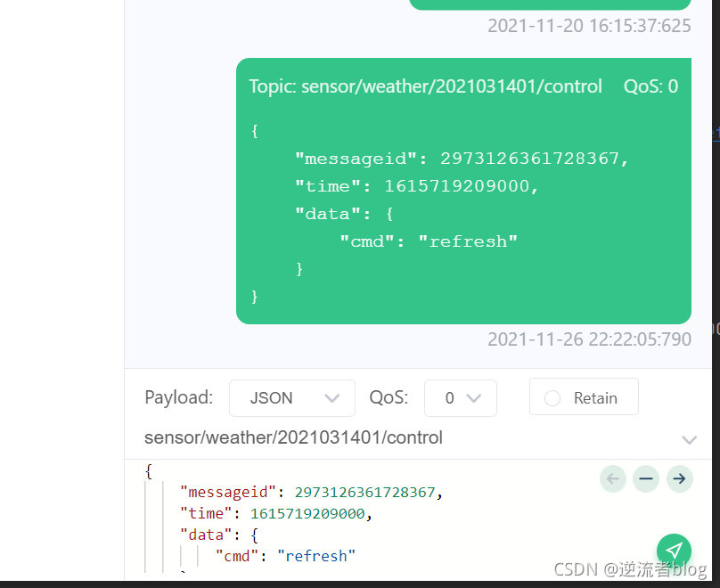This screenshot has width=720, height=588.
Task: Click the 22:22:05:790 message timestamp
Action: click(589, 339)
